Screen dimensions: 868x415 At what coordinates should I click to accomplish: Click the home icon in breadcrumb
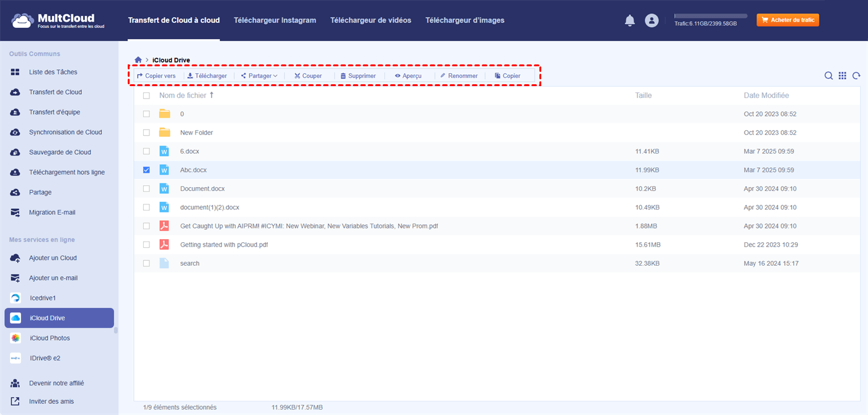[x=138, y=60]
